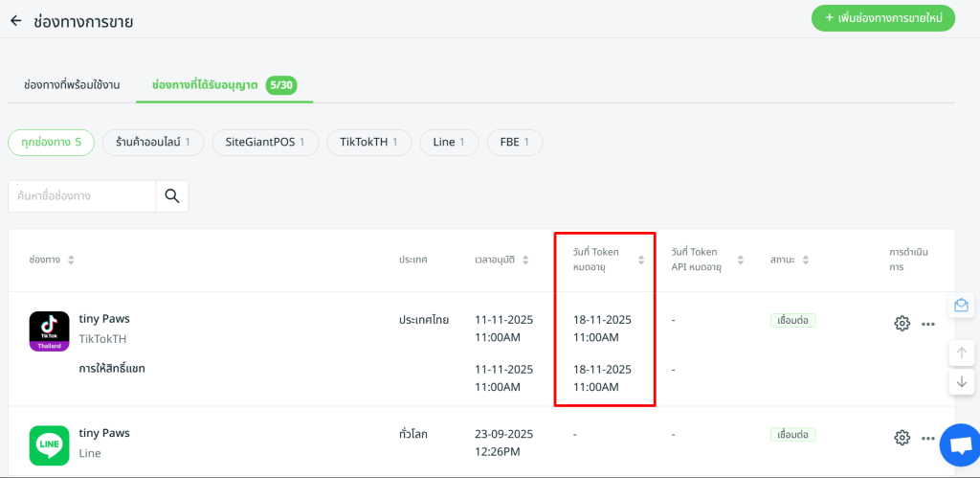Click the scroll down arrow button
The image size is (980, 478).
pyautogui.click(x=961, y=381)
